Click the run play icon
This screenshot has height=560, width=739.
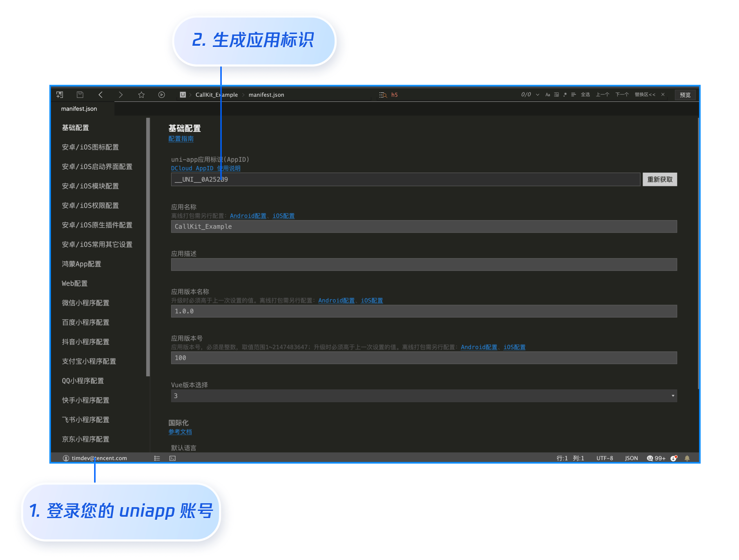161,95
